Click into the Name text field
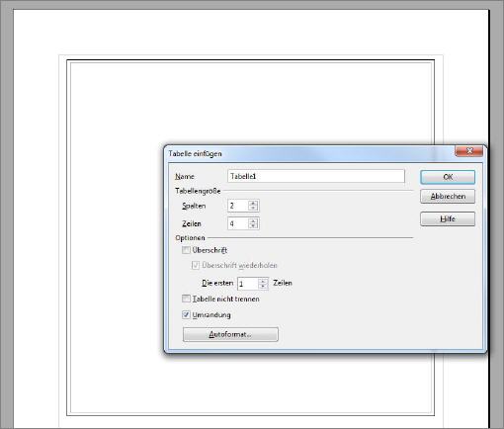The height and width of the screenshot is (429, 504). coord(316,176)
